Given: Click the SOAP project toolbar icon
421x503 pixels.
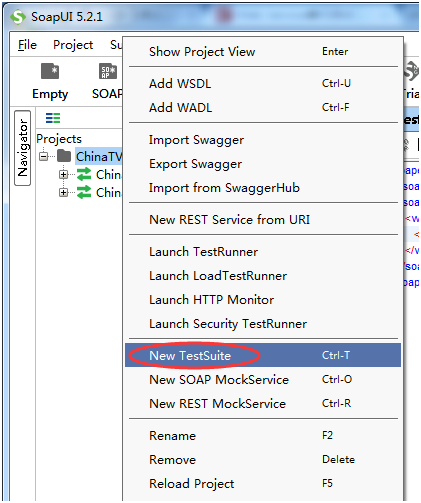Looking at the screenshot, I should pyautogui.click(x=108, y=71).
